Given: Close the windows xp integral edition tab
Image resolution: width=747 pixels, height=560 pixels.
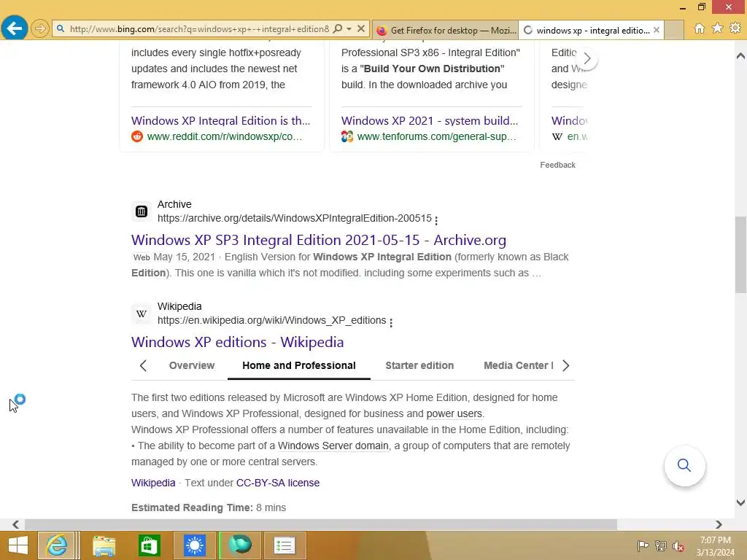Looking at the screenshot, I should 657,30.
